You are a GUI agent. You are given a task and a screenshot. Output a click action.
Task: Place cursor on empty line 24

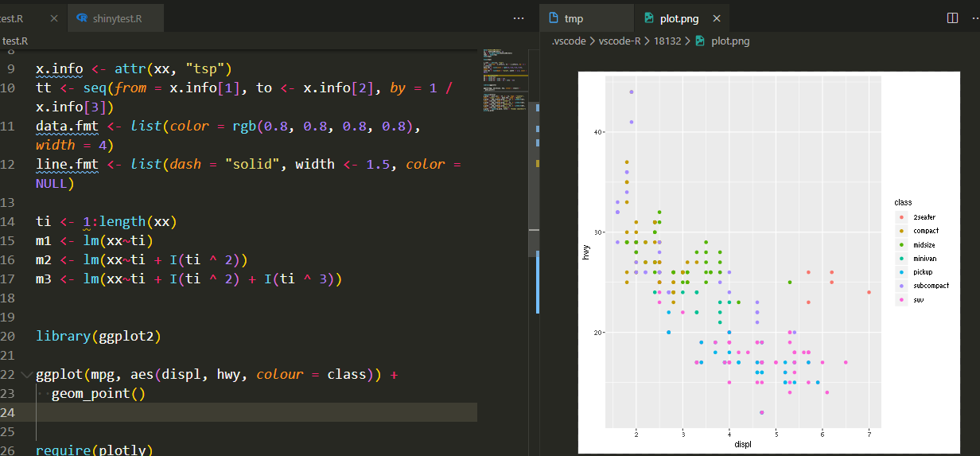click(x=255, y=412)
